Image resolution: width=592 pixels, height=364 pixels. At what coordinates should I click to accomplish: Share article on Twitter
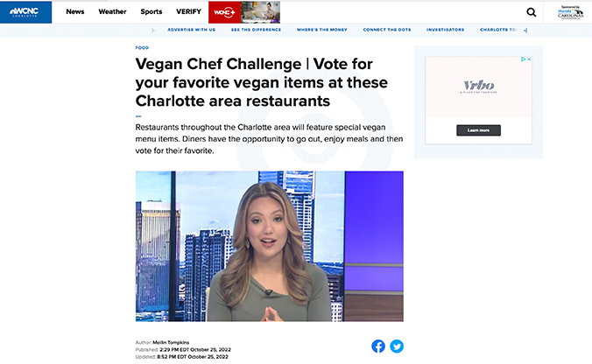tap(397, 346)
